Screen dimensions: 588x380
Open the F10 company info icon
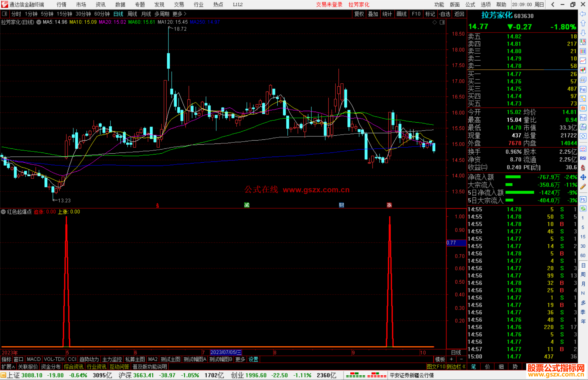coord(583,89)
